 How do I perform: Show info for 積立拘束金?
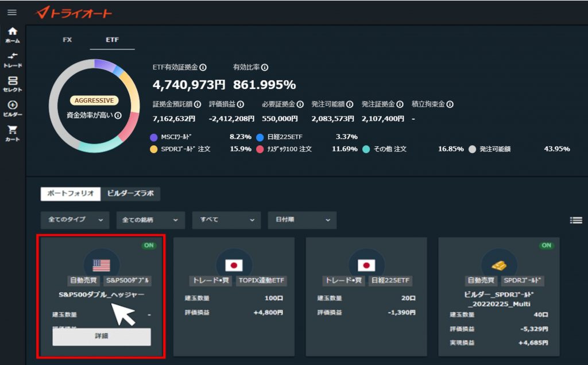450,104
